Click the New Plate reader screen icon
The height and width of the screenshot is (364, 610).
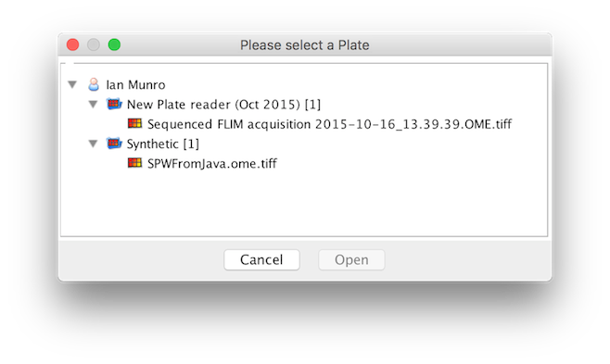(114, 104)
